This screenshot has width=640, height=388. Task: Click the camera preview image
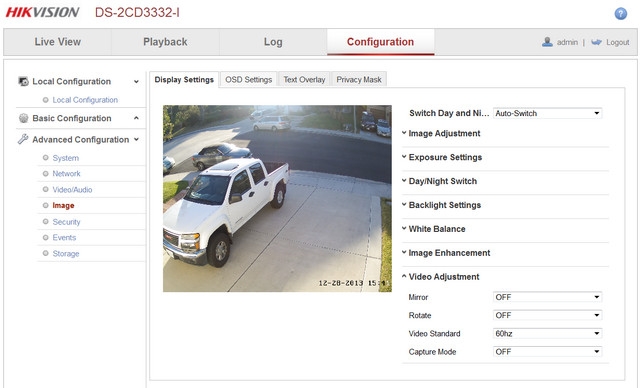pos(277,198)
